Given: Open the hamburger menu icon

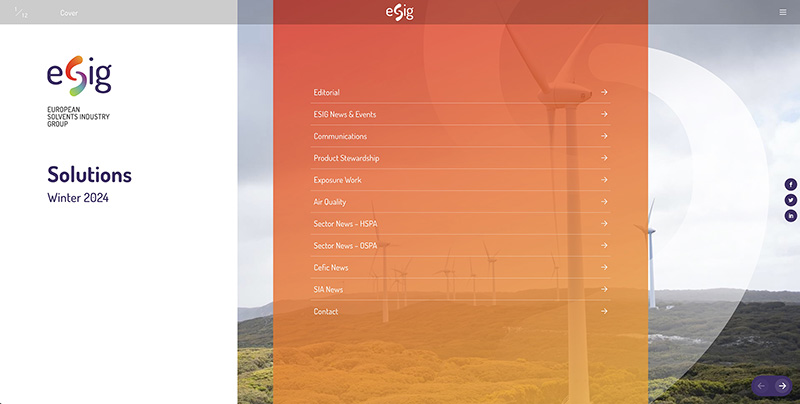Looking at the screenshot, I should [x=783, y=12].
